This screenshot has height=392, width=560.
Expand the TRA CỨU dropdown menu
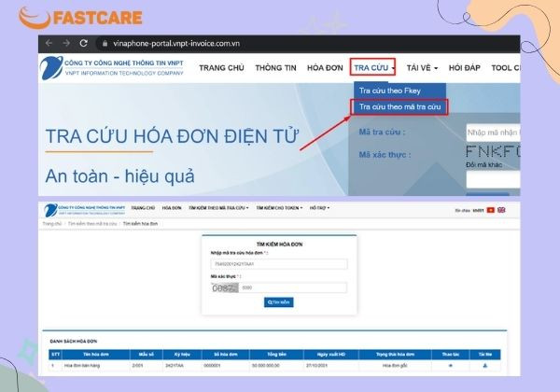[x=372, y=67]
